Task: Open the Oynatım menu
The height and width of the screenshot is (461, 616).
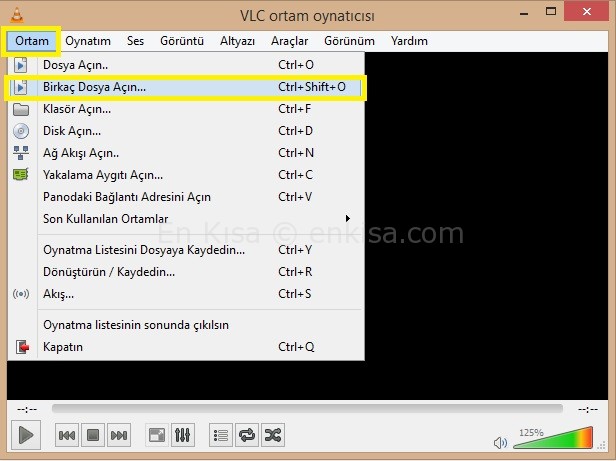Action: [x=88, y=41]
